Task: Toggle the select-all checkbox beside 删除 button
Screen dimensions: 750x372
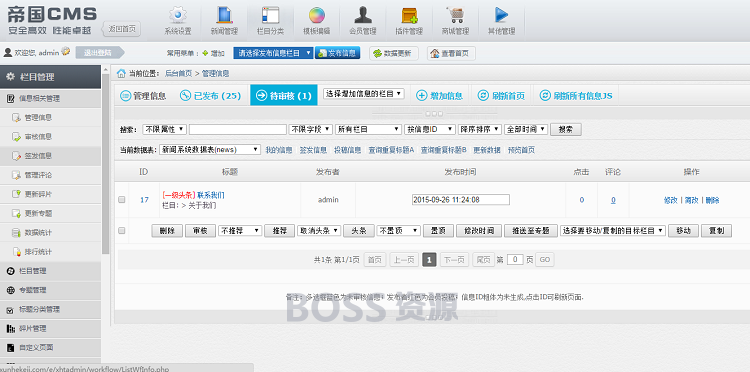Action: click(x=121, y=230)
